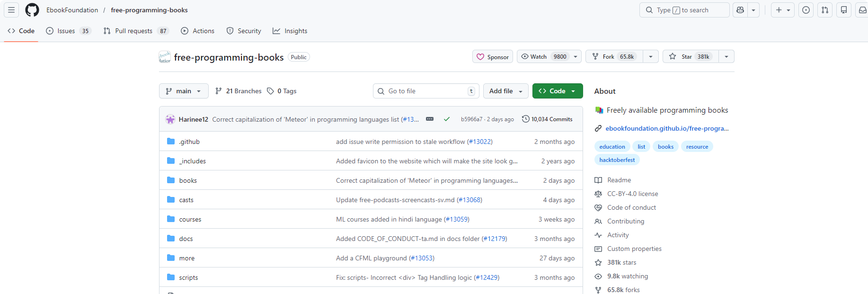Image resolution: width=868 pixels, height=294 pixels.
Task: Open the 10,034 Commits history link
Action: pos(547,119)
